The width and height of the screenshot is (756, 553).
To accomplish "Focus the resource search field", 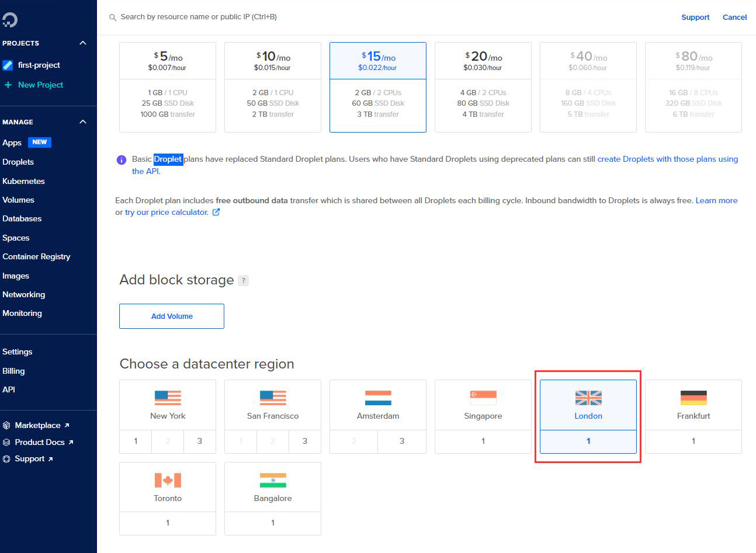I will pos(199,17).
